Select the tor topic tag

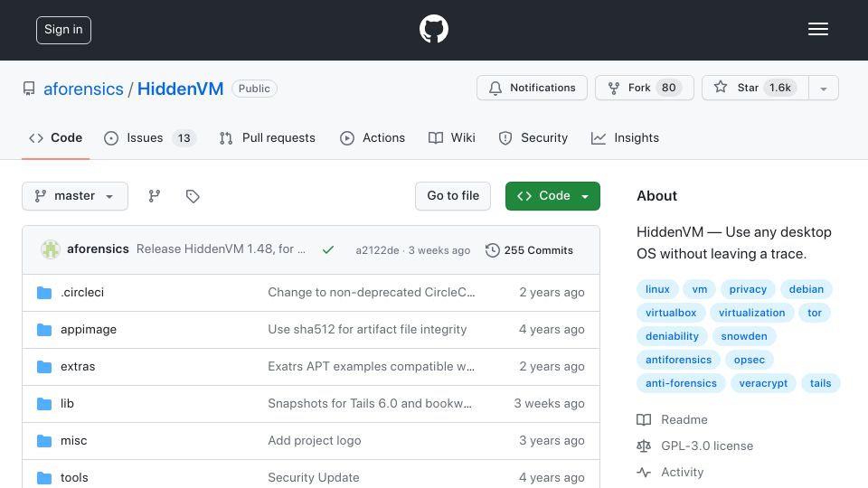click(x=815, y=313)
